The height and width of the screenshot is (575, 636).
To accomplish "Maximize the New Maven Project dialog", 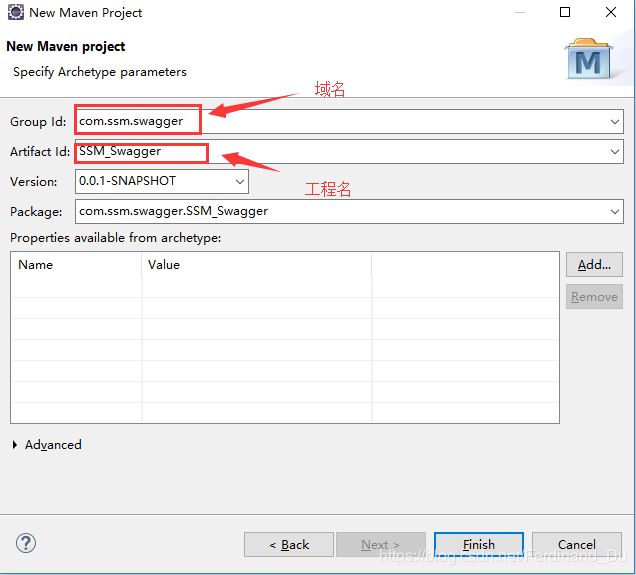I will tap(565, 12).
